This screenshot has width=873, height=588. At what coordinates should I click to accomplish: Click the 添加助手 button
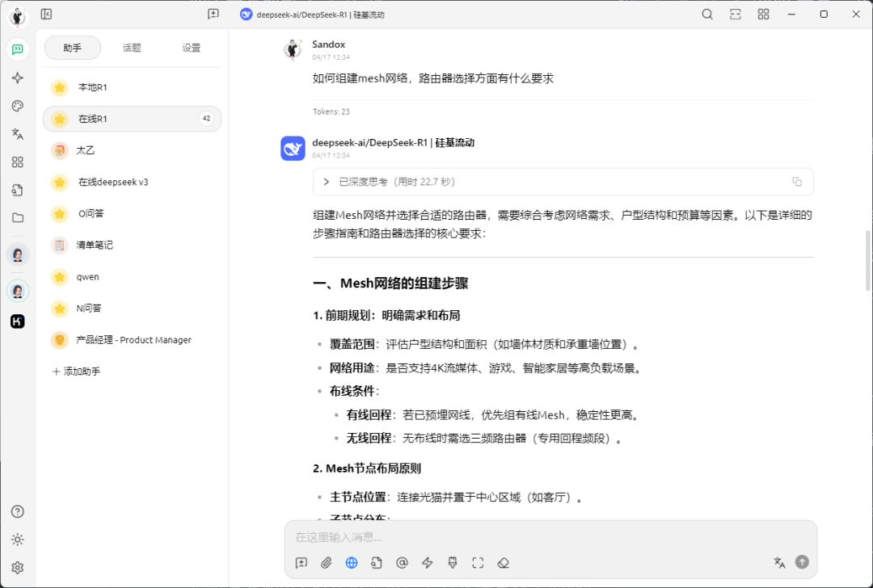(x=76, y=371)
